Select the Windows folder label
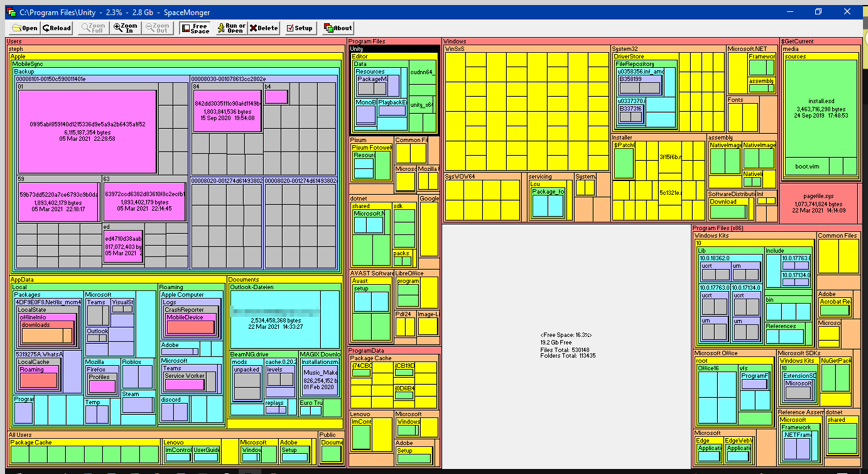This screenshot has width=868, height=474. 455,41
